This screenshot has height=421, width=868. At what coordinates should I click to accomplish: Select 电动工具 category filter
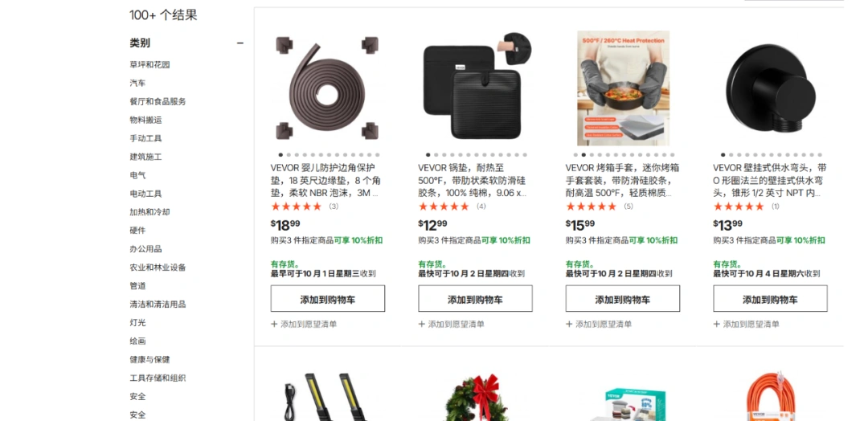(145, 194)
